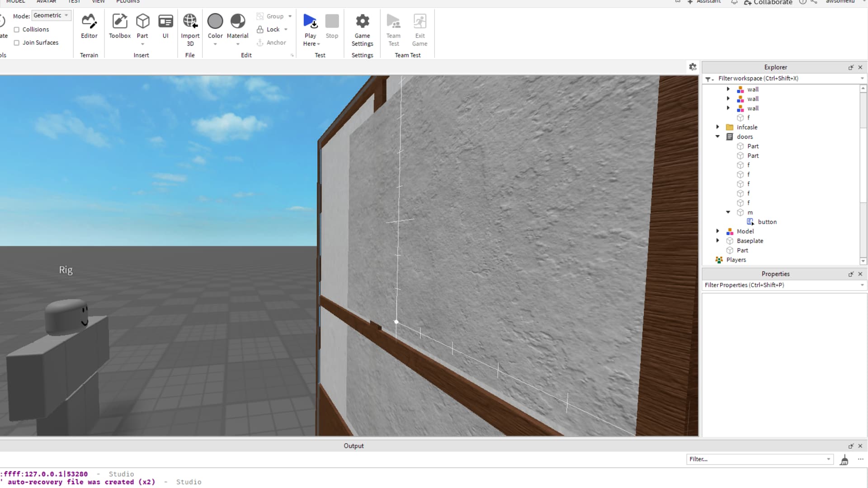Expand the Baseplate tree item

(717, 240)
